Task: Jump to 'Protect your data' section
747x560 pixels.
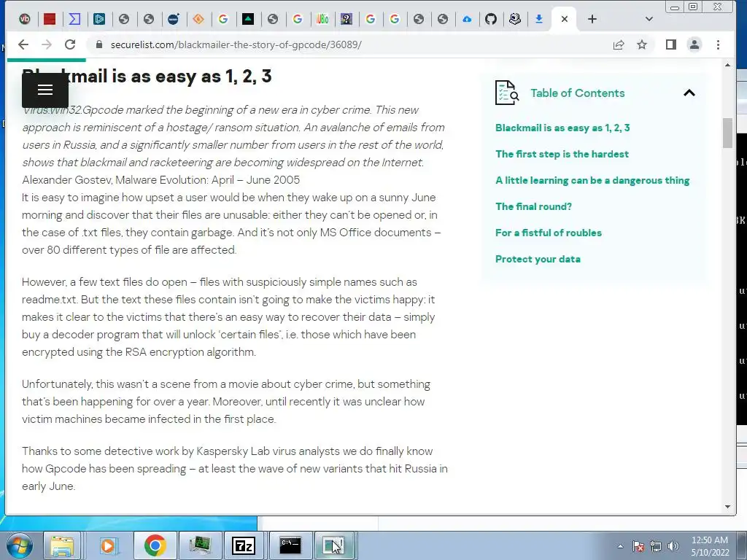Action: pos(538,259)
